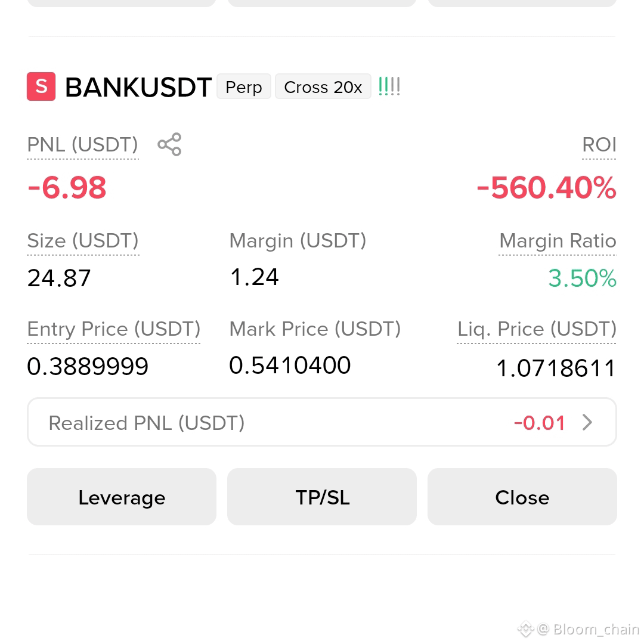Tap Margin Ratio underlined label
644x644 pixels.
click(x=558, y=241)
